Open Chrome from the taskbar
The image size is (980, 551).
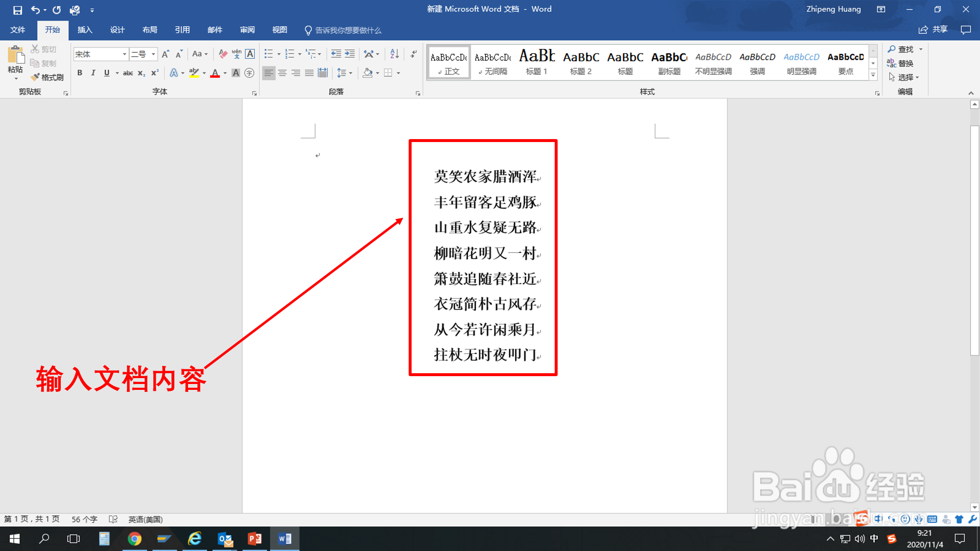click(x=135, y=539)
